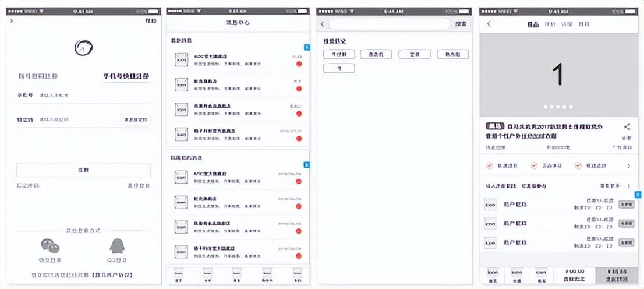Open the 2018-dated AOC message in second list
Viewport: 644px width, 289px height.
(x=238, y=178)
